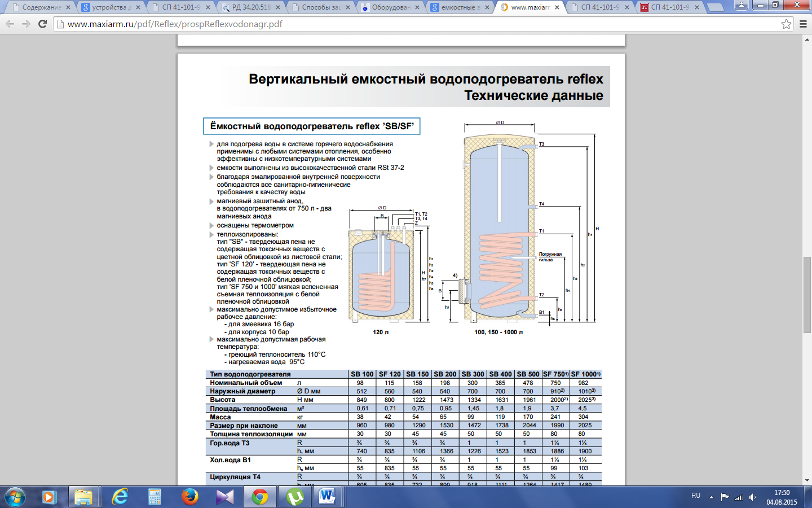This screenshot has width=812, height=508.
Task: Switch to the емкостные search tab
Action: click(x=461, y=7)
